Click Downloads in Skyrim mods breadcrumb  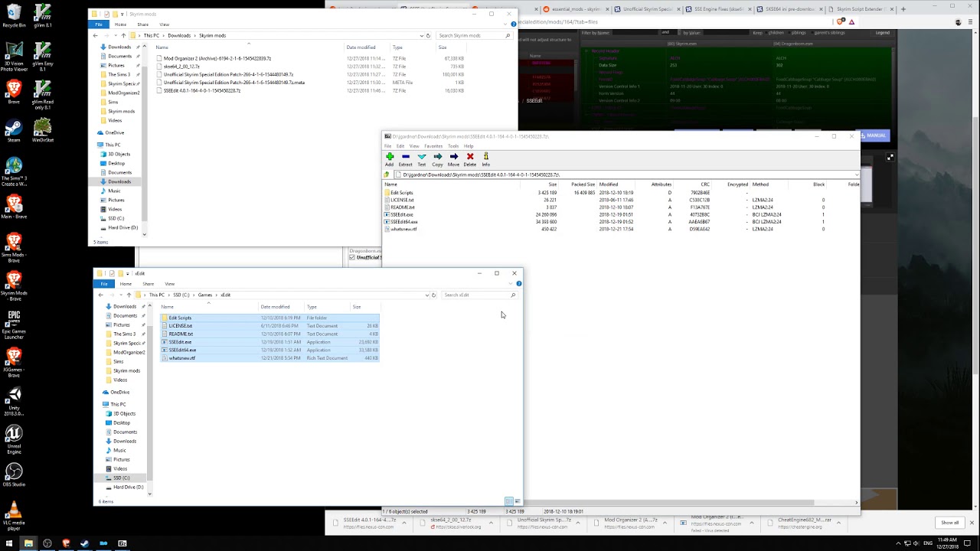[x=179, y=35]
